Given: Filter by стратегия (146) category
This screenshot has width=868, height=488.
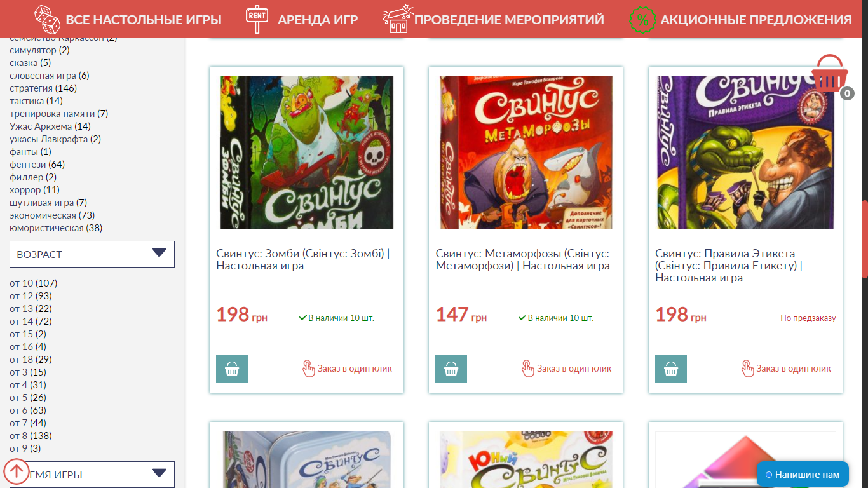Looking at the screenshot, I should pyautogui.click(x=43, y=88).
